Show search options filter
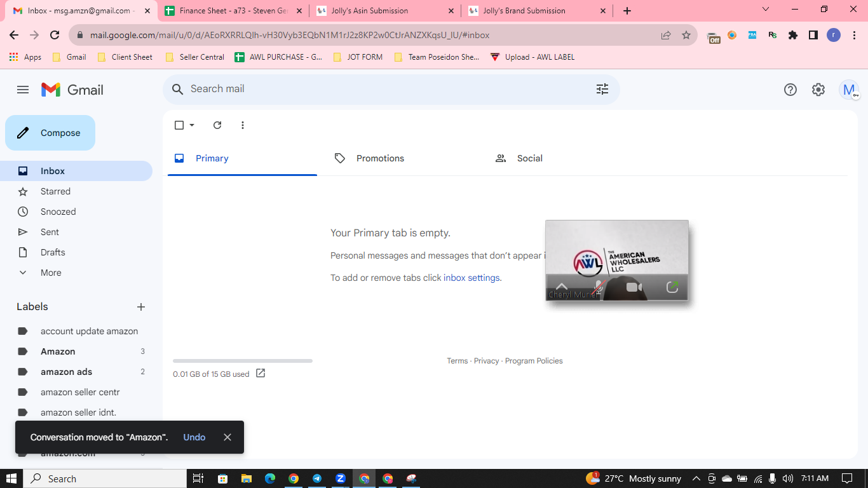The height and width of the screenshot is (488, 868). [602, 89]
